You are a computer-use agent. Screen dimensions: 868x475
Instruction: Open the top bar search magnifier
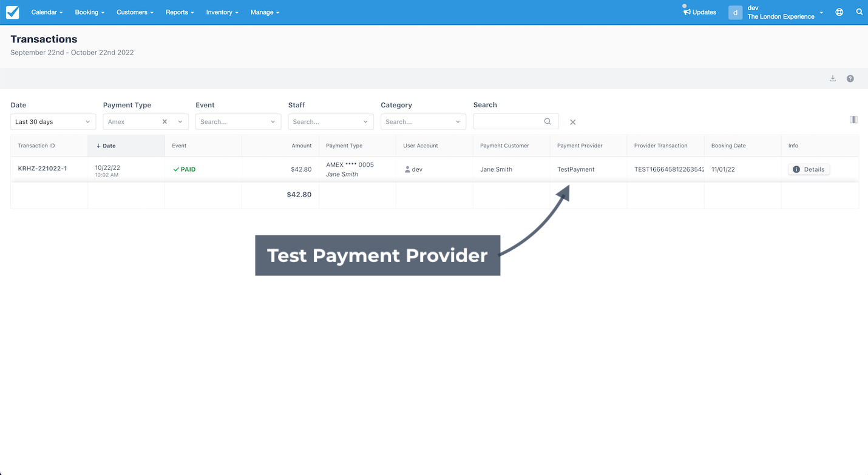[860, 12]
